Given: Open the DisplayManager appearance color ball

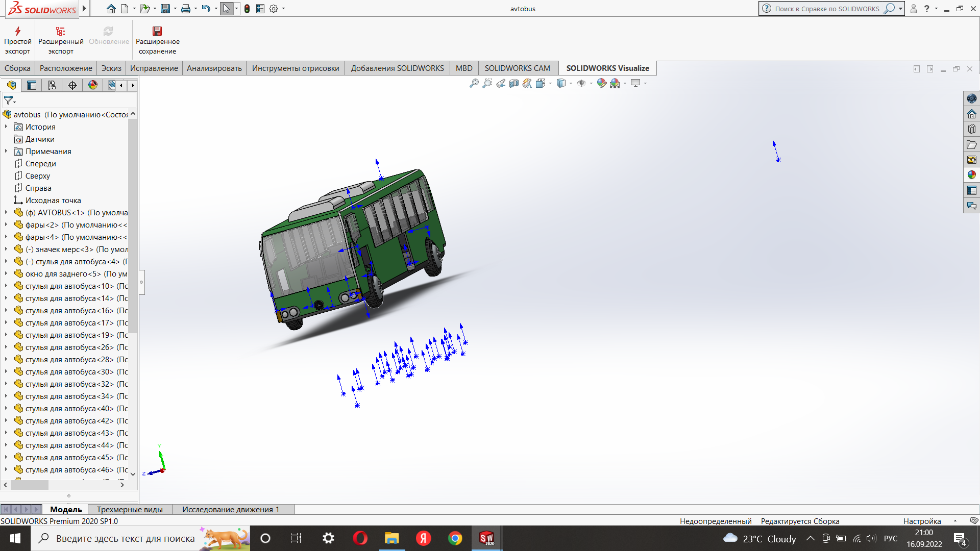Looking at the screenshot, I should pyautogui.click(x=93, y=85).
